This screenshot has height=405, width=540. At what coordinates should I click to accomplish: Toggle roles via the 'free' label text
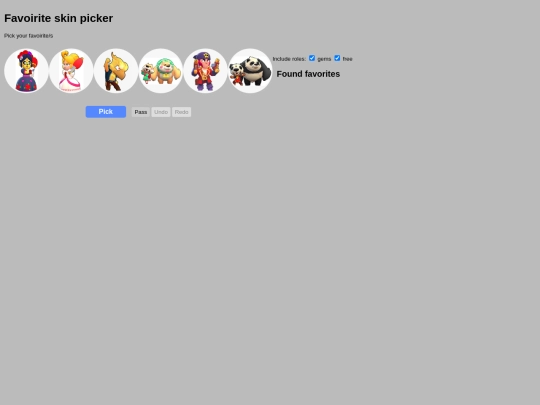point(347,59)
